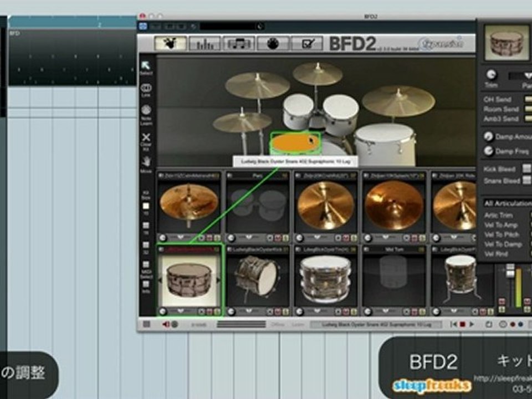
Task: Open the Keymap page knob tab
Action: 273,43
